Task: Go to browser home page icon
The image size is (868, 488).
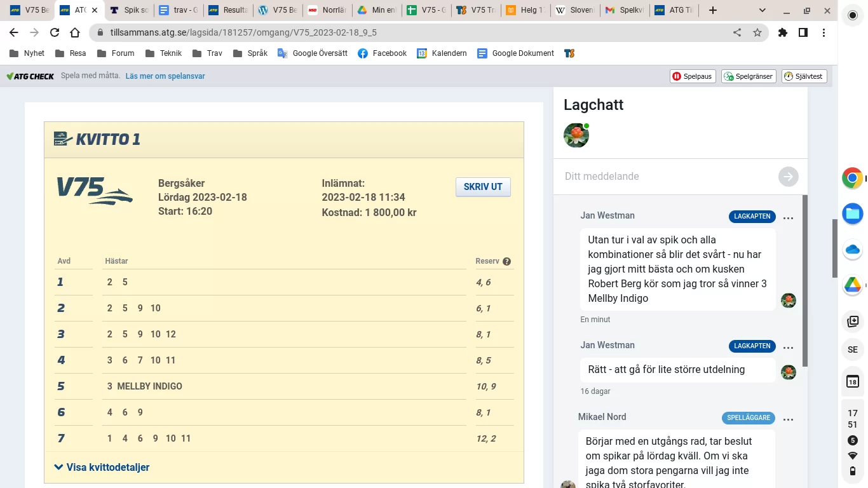Action: tap(75, 32)
